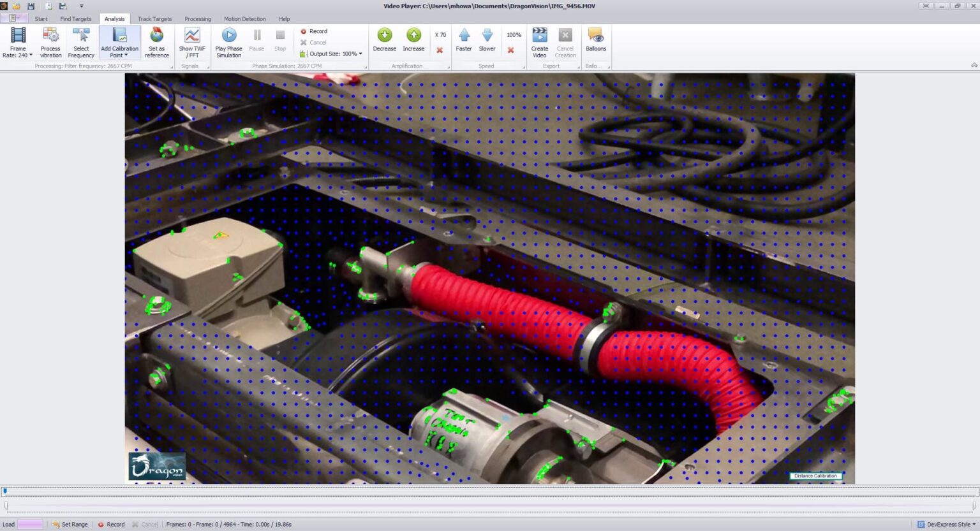The image size is (980, 531).
Task: Click Set Range in the status bar
Action: tap(70, 525)
